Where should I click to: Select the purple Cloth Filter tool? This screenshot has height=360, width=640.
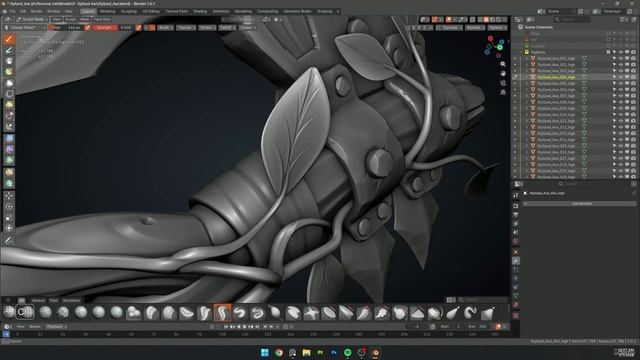coord(9,150)
